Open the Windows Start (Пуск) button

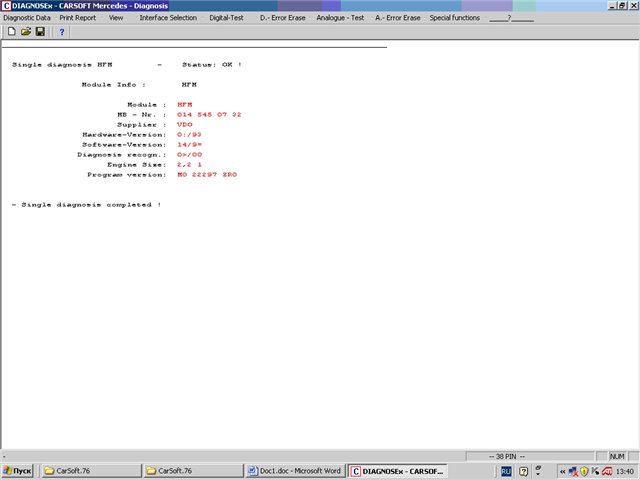17,470
